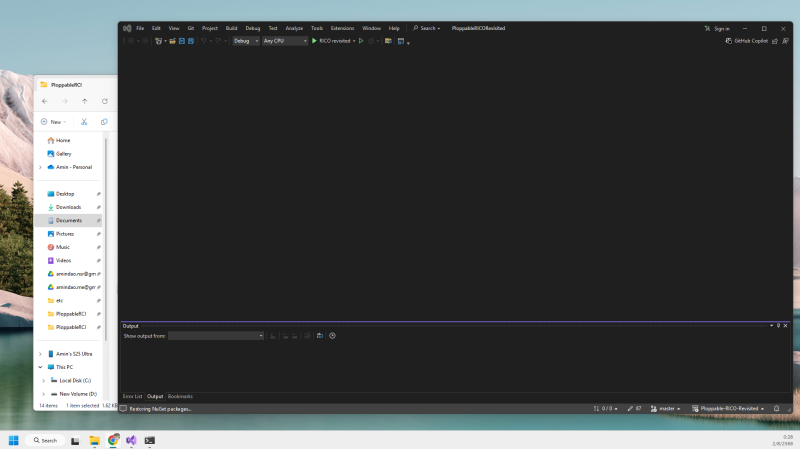The image size is (800, 449).
Task: Click the Save All toolbar icon
Action: pyautogui.click(x=190, y=41)
